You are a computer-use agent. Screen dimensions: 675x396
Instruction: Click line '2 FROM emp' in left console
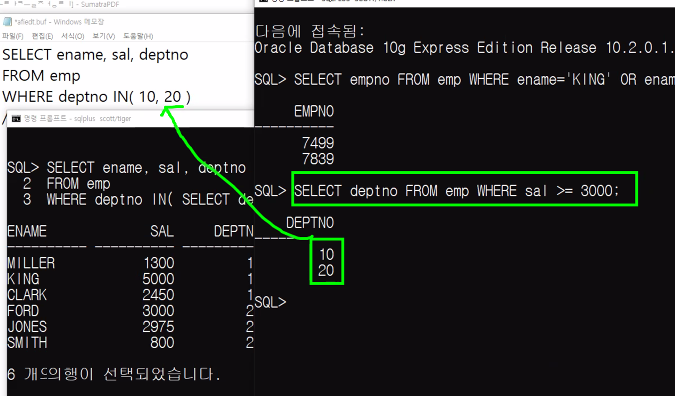(67, 184)
